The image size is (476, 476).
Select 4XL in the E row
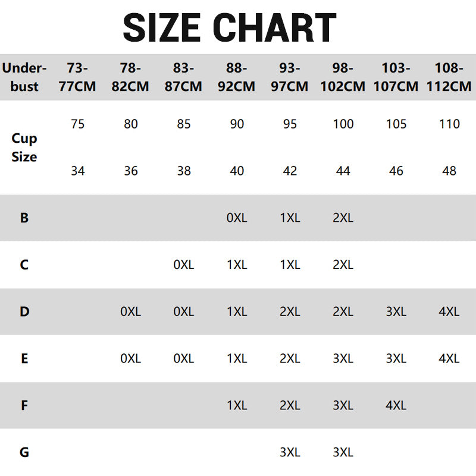(x=449, y=359)
